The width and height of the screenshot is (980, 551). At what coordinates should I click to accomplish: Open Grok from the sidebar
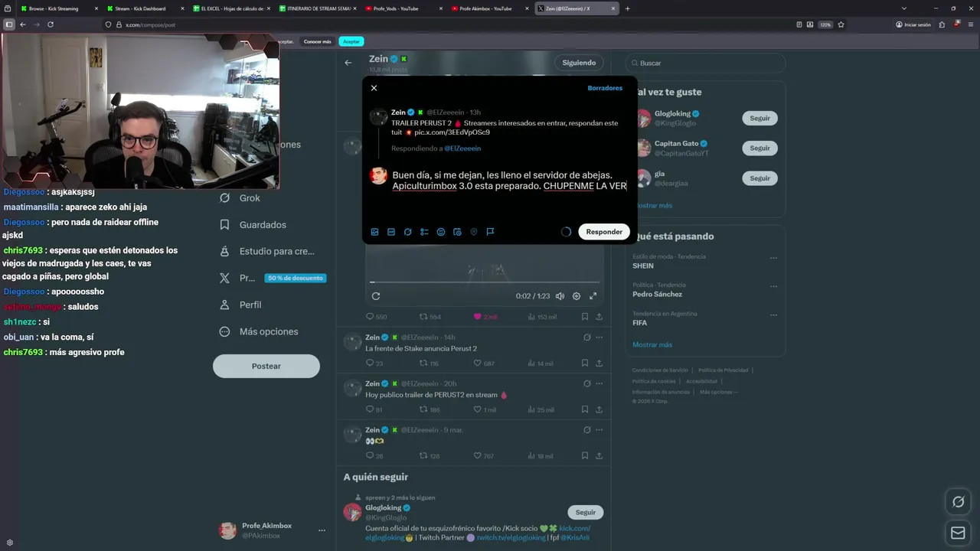point(240,197)
